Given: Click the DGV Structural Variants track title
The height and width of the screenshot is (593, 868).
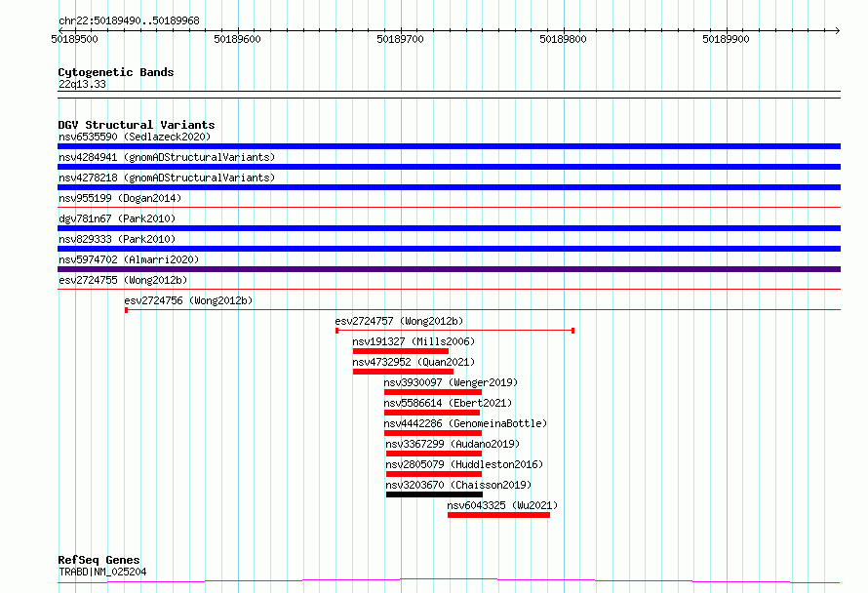Looking at the screenshot, I should tap(137, 125).
